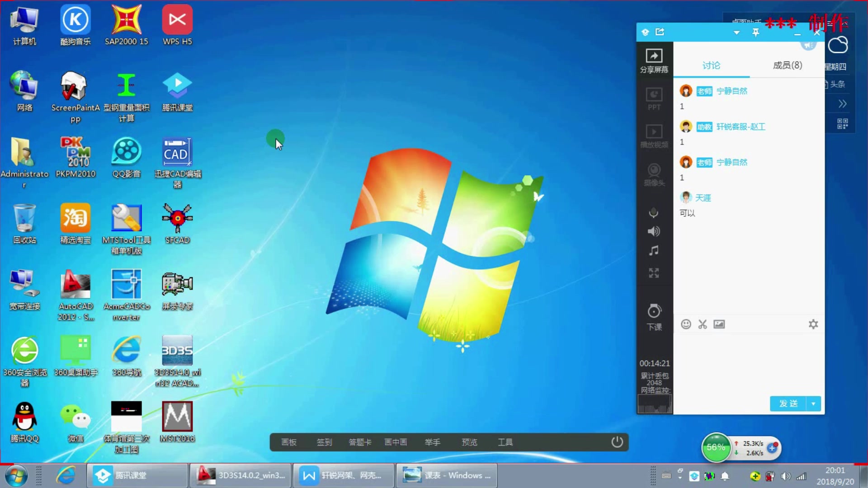Click the insert image icon in chat
The image size is (868, 488).
click(x=719, y=324)
